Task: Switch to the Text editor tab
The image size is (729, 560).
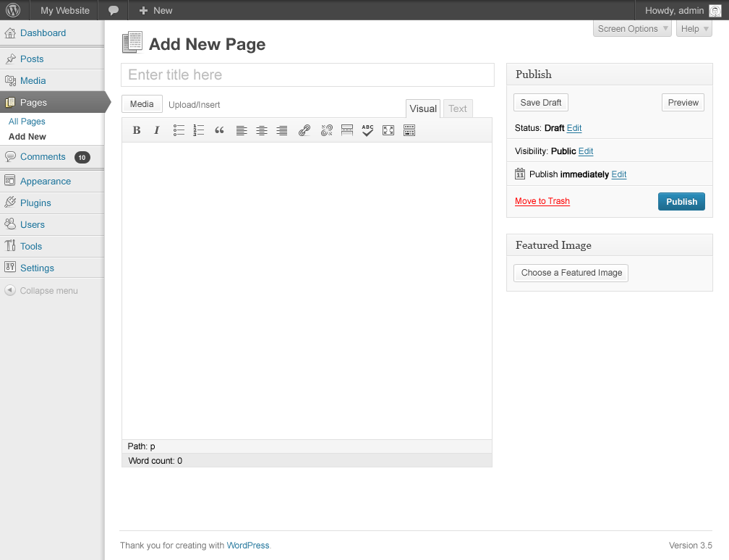Action: (x=458, y=109)
